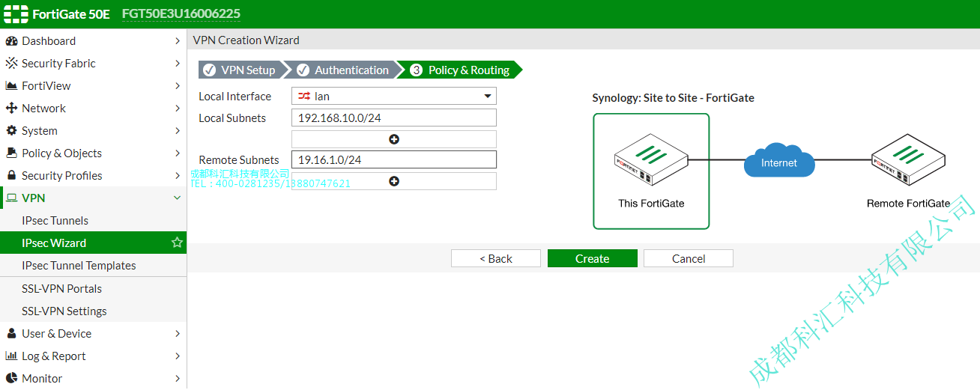
Task: Click checkmark on VPN Setup step
Action: (x=210, y=70)
